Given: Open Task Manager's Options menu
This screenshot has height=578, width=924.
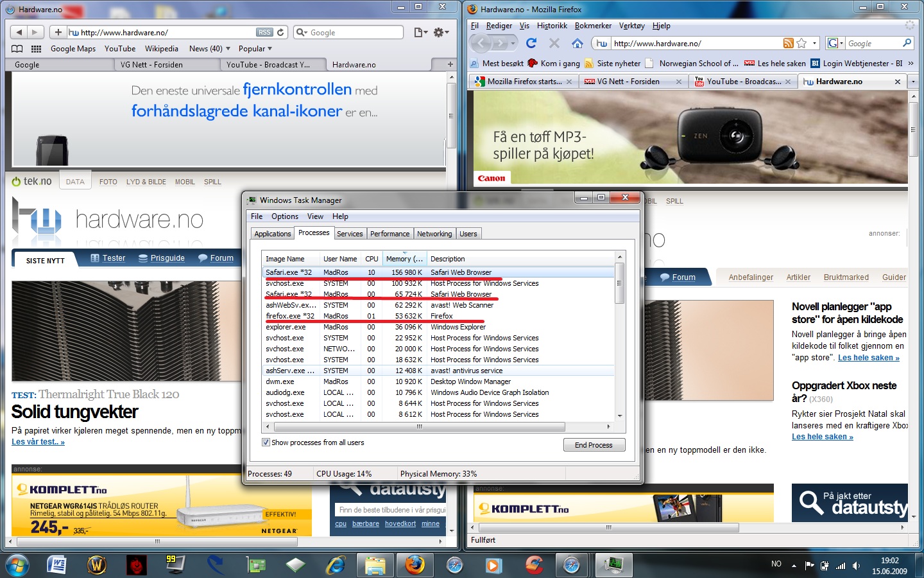Looking at the screenshot, I should 285,216.
